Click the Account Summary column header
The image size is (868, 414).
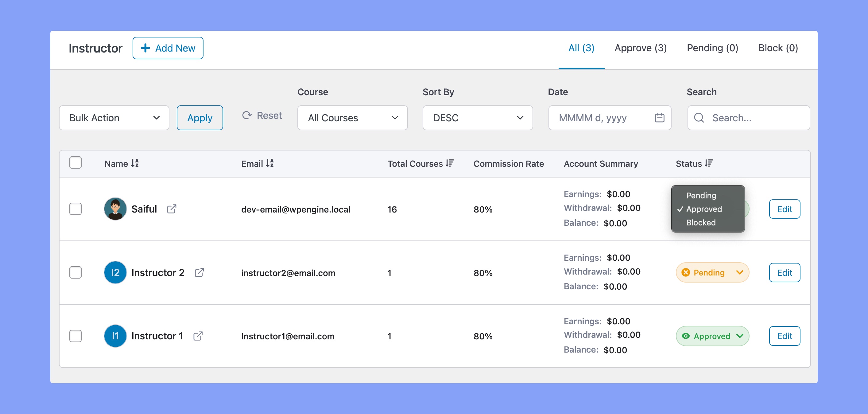coord(601,163)
